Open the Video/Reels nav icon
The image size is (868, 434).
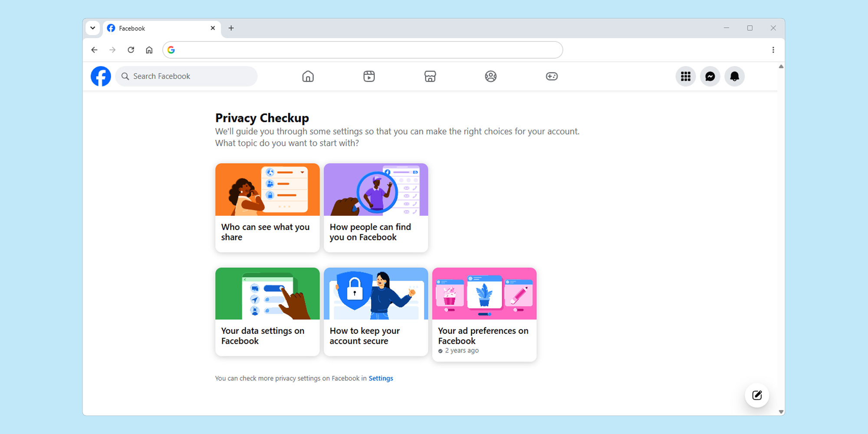point(369,76)
